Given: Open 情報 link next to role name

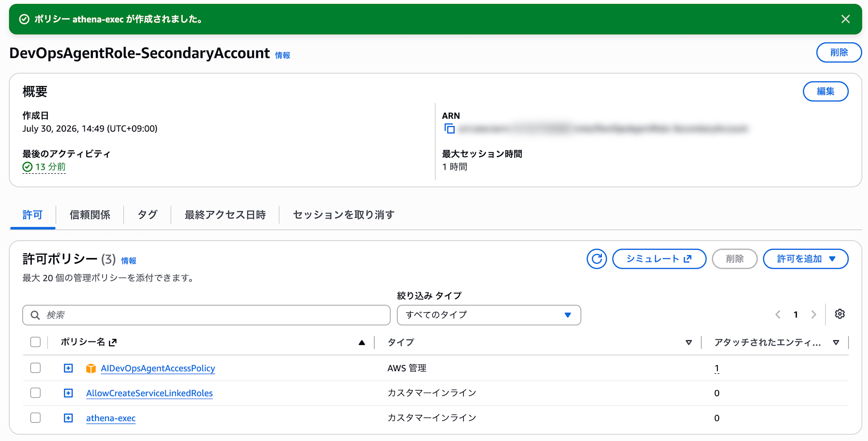Looking at the screenshot, I should click(x=283, y=55).
